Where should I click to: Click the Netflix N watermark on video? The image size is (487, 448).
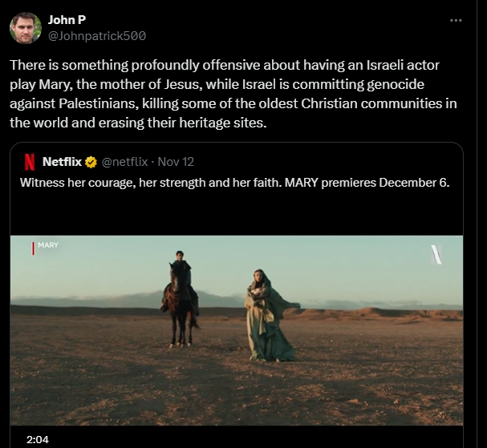coord(436,254)
